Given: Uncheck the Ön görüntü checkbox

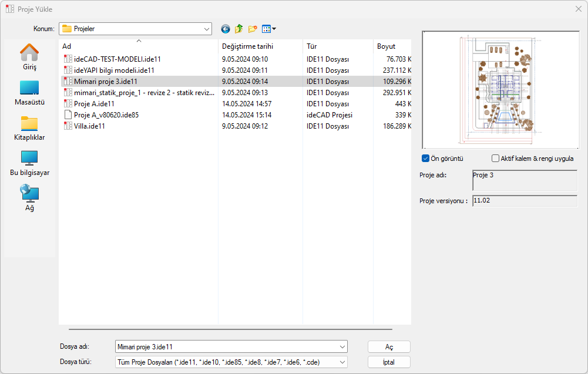Looking at the screenshot, I should click(425, 159).
